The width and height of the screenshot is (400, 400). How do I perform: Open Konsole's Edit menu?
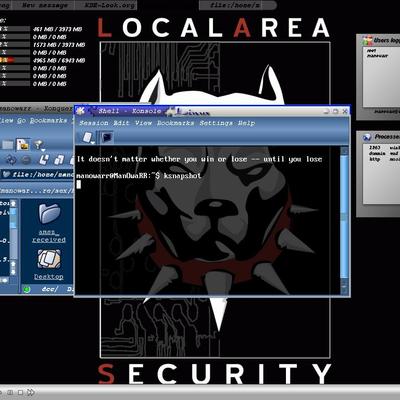(121, 123)
